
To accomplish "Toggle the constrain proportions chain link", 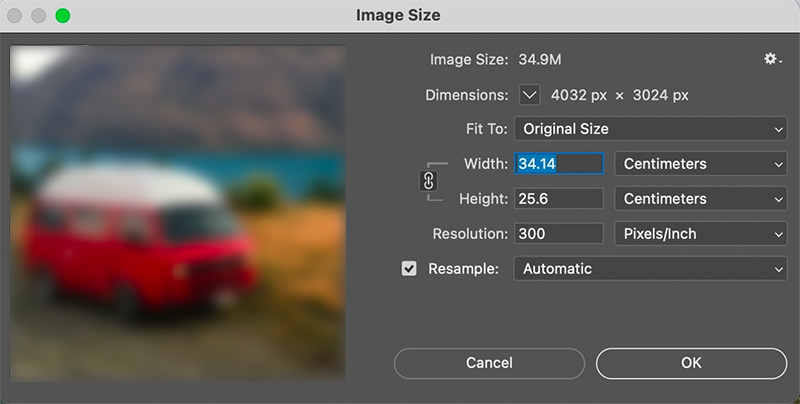I will pos(427,181).
